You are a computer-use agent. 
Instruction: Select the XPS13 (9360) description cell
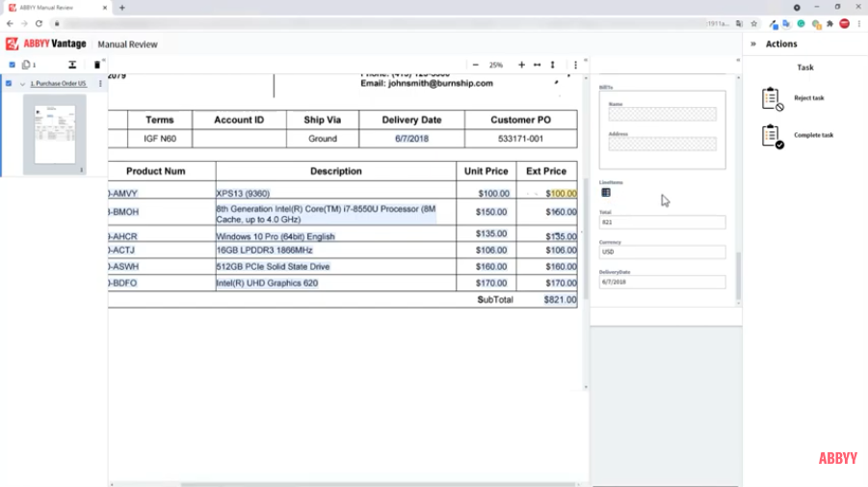243,194
